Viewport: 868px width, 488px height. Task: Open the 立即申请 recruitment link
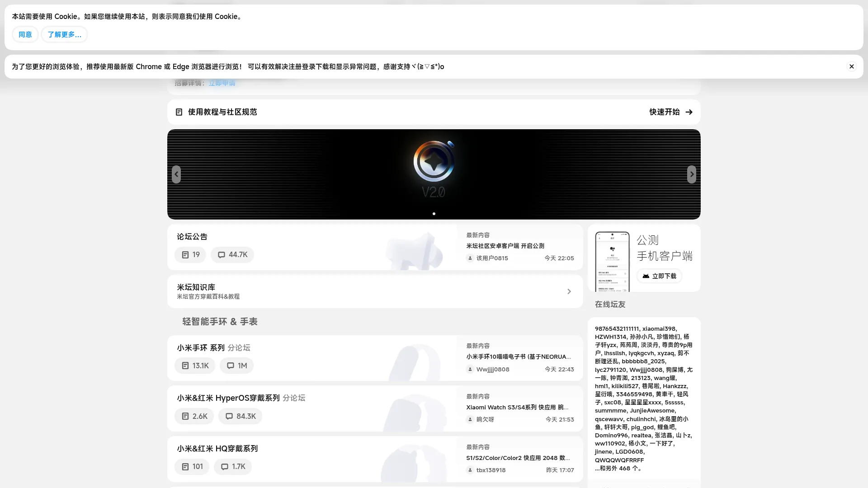222,83
